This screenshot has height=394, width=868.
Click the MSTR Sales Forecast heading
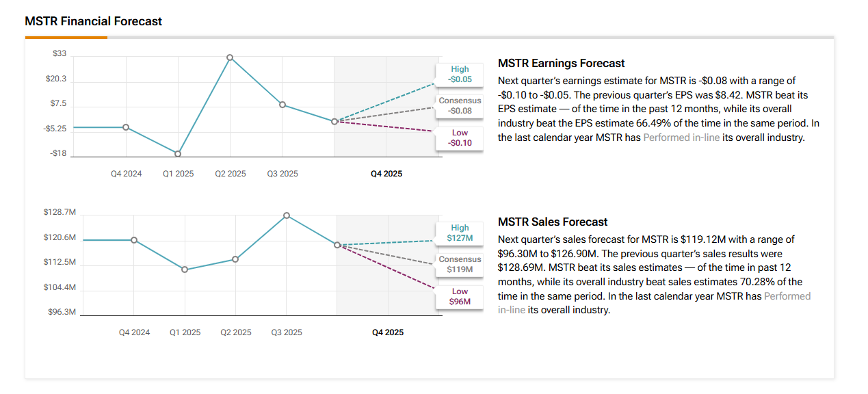click(x=553, y=222)
